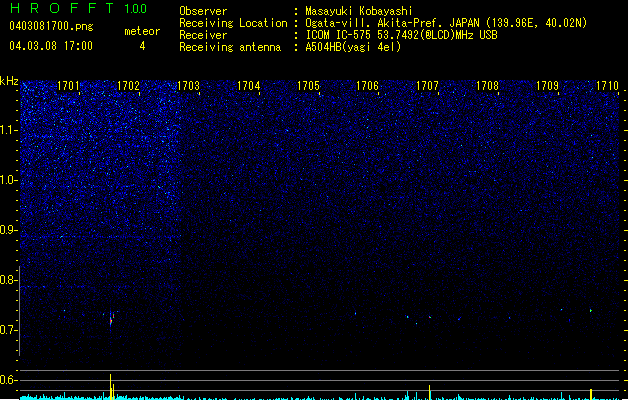Viewport: 629px width, 400px height.
Task: Click the kHz axis unit label
Action: [9, 81]
